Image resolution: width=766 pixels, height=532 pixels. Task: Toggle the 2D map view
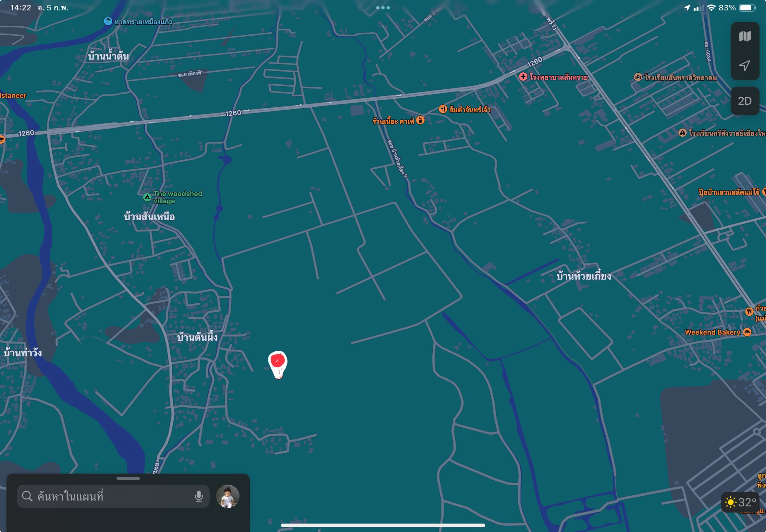click(745, 101)
